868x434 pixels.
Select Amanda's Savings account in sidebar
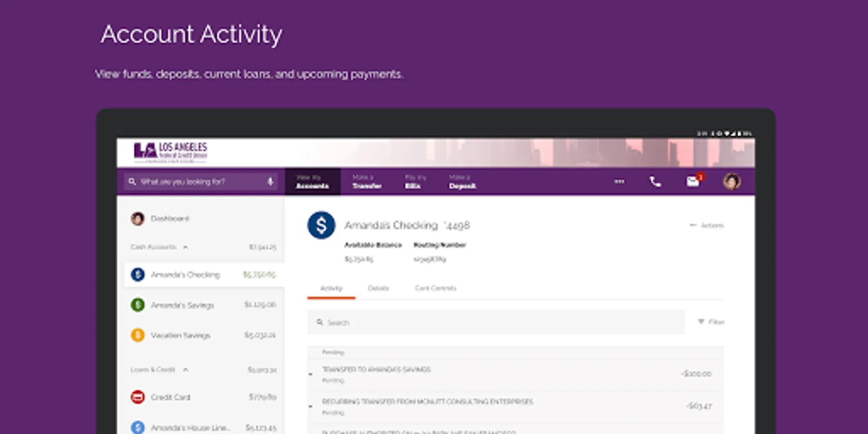[x=204, y=305]
